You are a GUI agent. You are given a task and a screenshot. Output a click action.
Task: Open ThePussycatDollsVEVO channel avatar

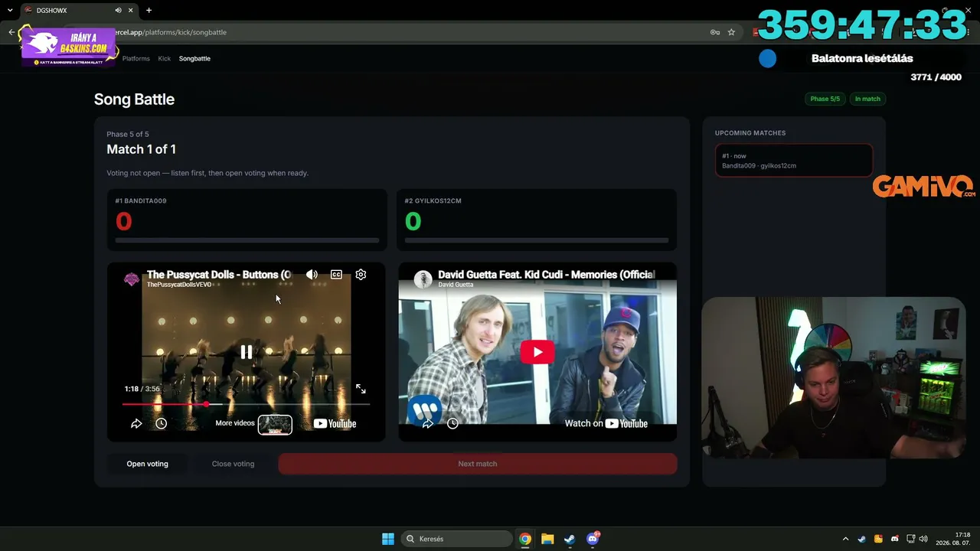[132, 279]
